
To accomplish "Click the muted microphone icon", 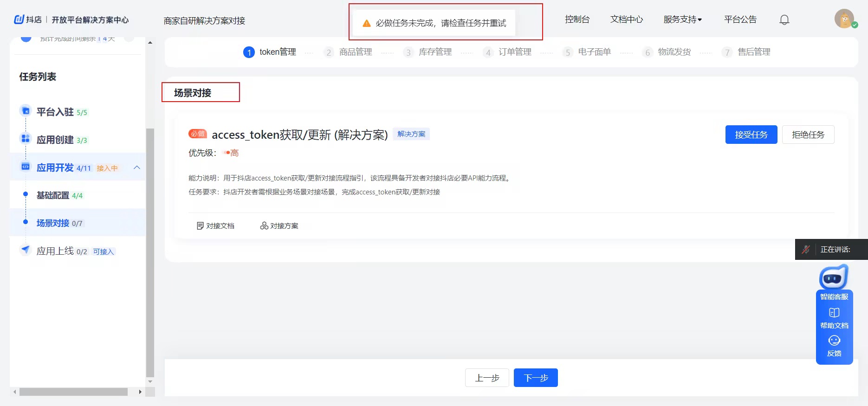I will coord(806,249).
